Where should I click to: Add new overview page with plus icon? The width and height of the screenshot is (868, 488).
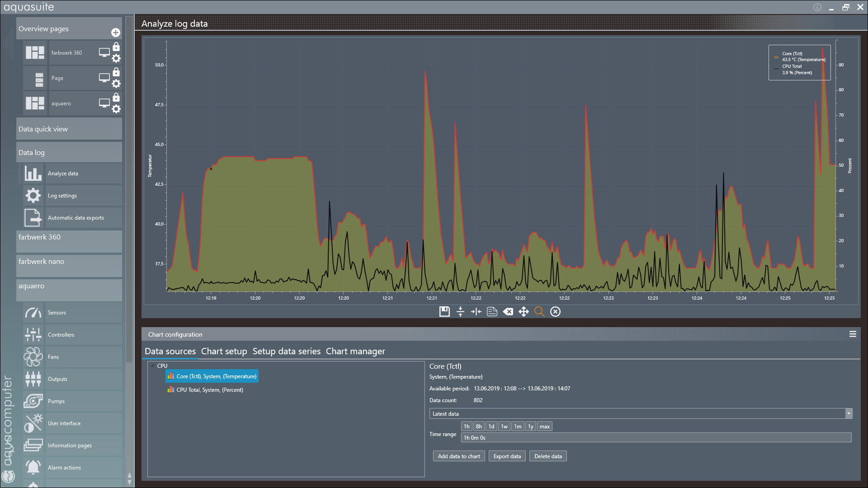point(116,33)
